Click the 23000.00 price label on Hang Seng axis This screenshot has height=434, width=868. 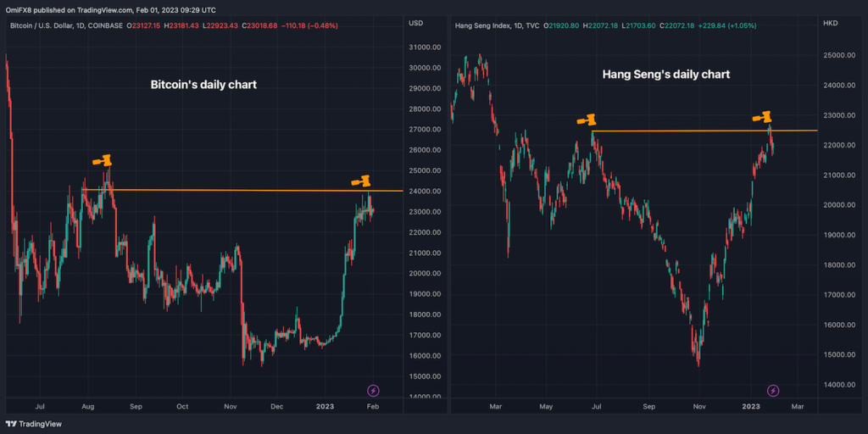[x=840, y=115]
